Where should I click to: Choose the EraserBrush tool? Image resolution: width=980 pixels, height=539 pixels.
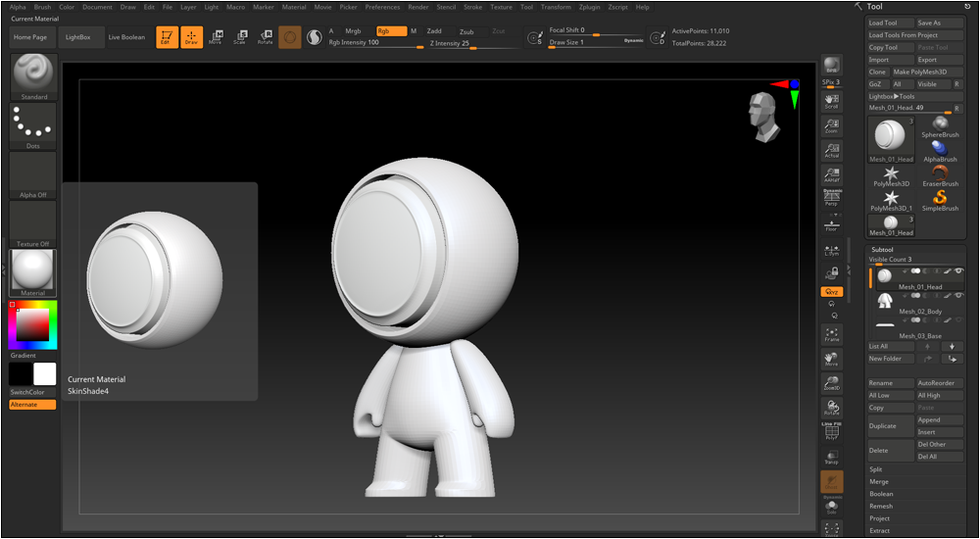click(x=939, y=174)
